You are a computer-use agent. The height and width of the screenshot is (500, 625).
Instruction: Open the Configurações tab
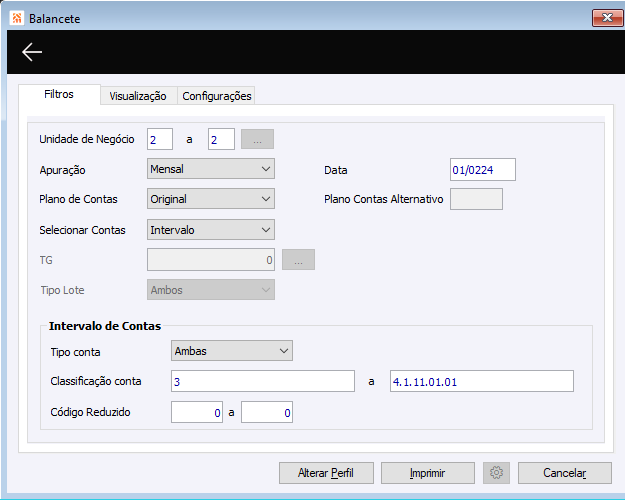click(x=216, y=96)
